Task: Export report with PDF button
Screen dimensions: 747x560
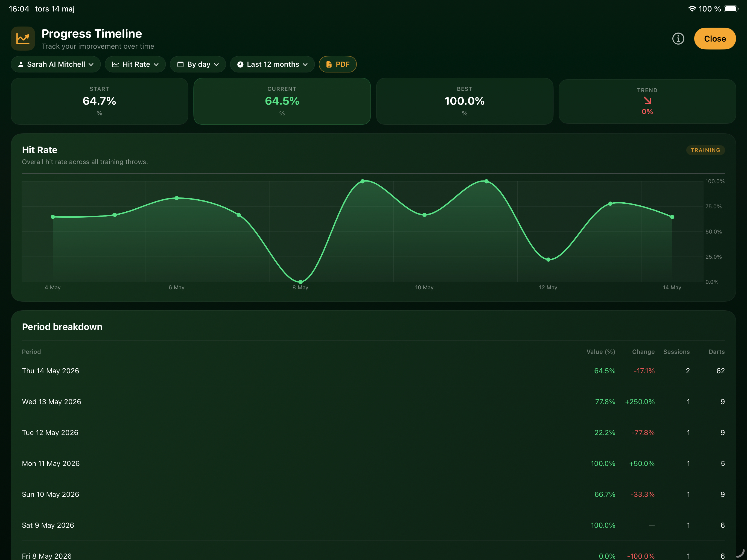Action: pyautogui.click(x=338, y=64)
